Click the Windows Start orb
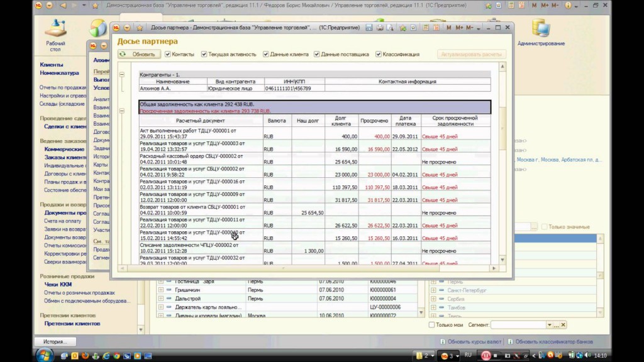This screenshot has width=644, height=362. [x=44, y=355]
